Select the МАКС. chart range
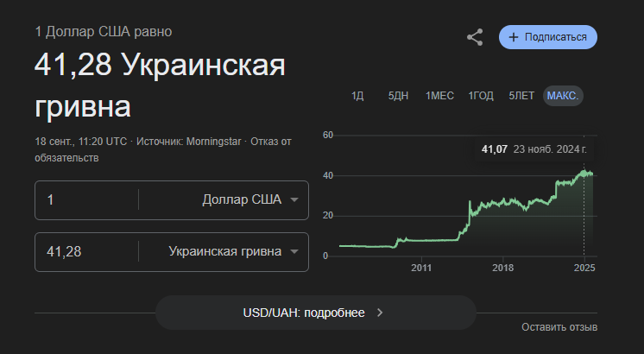 tap(563, 96)
